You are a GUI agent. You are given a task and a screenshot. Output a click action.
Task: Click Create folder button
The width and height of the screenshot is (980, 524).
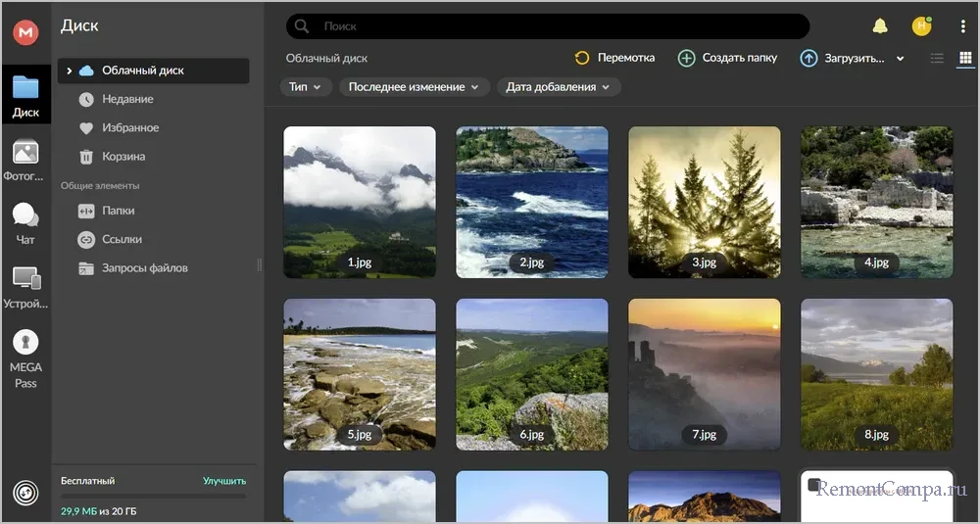pyautogui.click(x=728, y=58)
